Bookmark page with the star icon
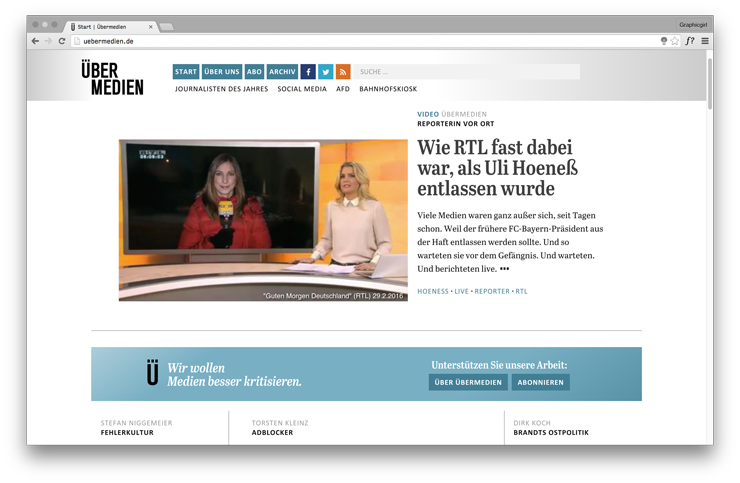The width and height of the screenshot is (740, 483). [675, 41]
